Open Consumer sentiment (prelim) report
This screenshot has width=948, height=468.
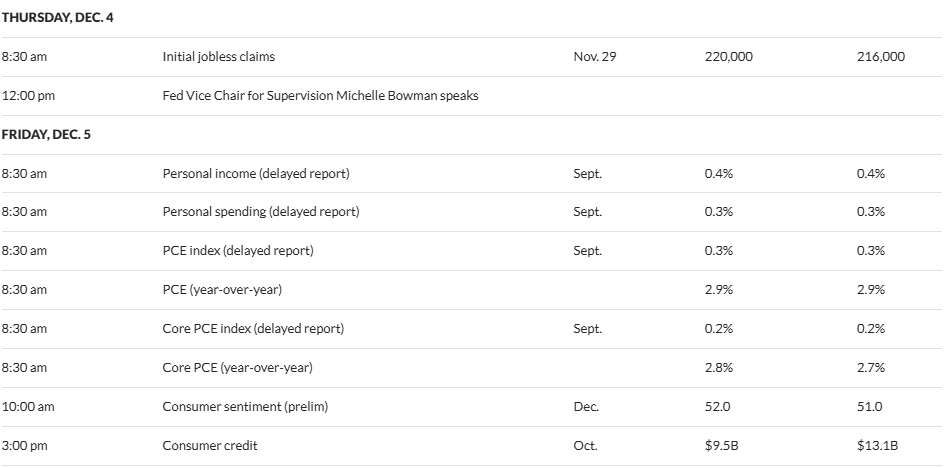pyautogui.click(x=245, y=407)
